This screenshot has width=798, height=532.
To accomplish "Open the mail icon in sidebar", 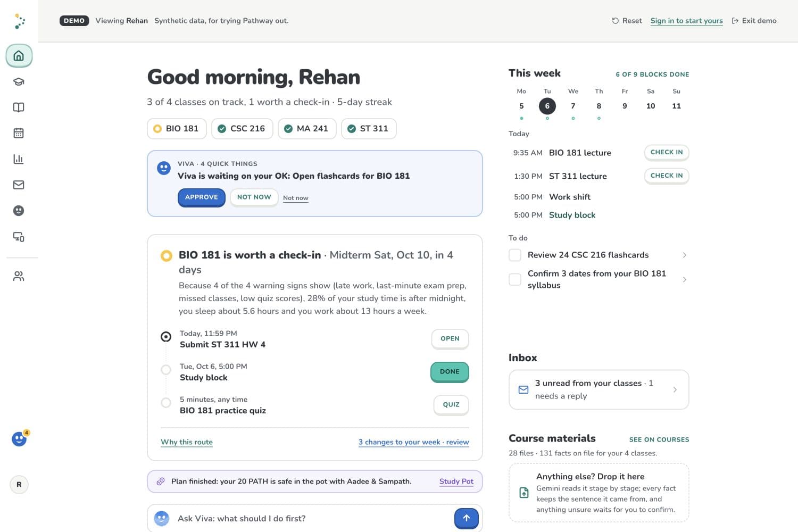I will (x=19, y=185).
